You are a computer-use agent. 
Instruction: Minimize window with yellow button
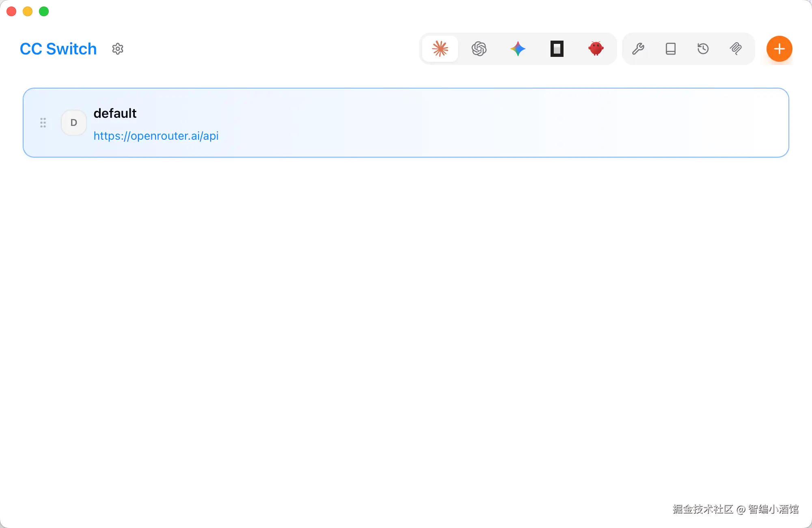tap(28, 11)
